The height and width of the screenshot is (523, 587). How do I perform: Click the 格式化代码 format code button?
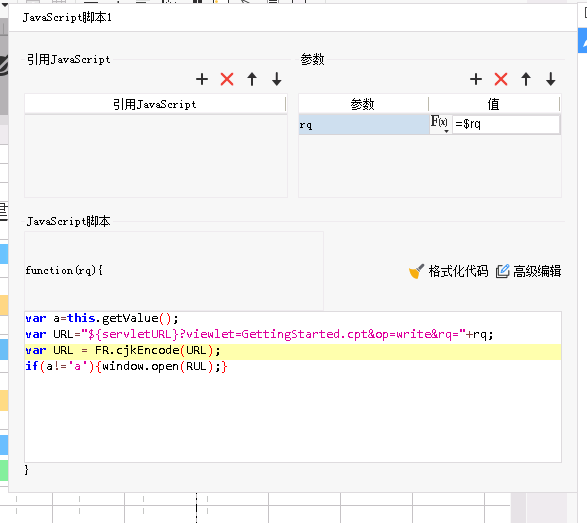pos(448,271)
